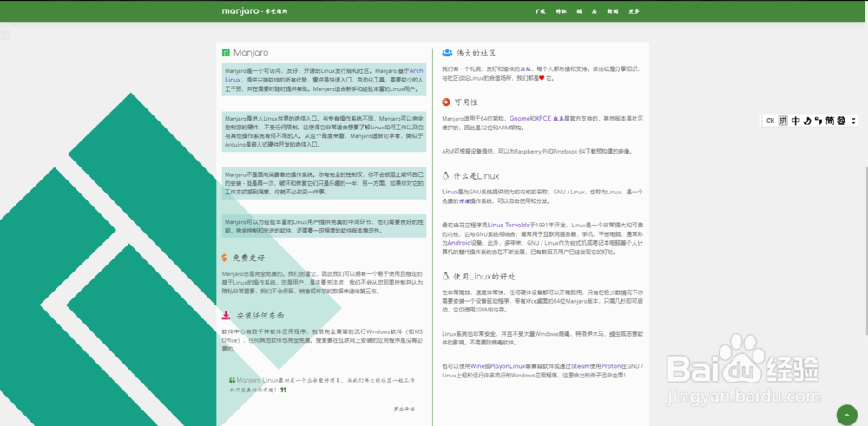Click the blue community people icon
This screenshot has height=426, width=868.
(x=447, y=53)
